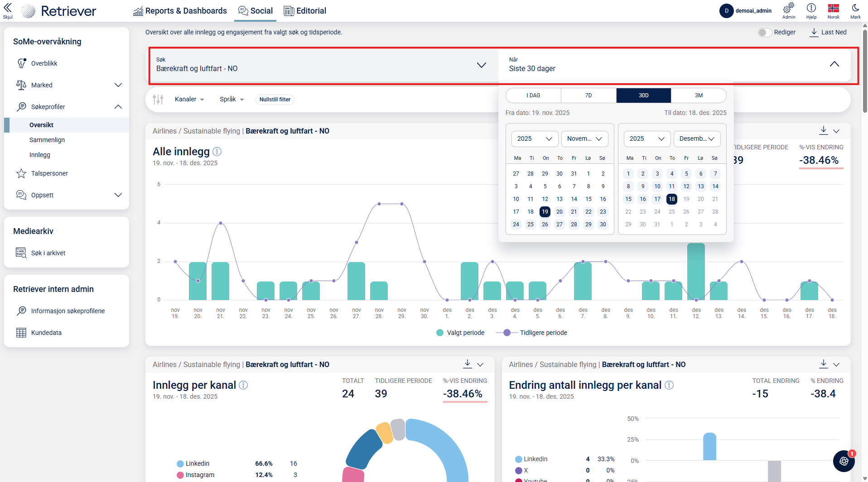Collapse the sidebar with the Skjul arrow

point(8,8)
